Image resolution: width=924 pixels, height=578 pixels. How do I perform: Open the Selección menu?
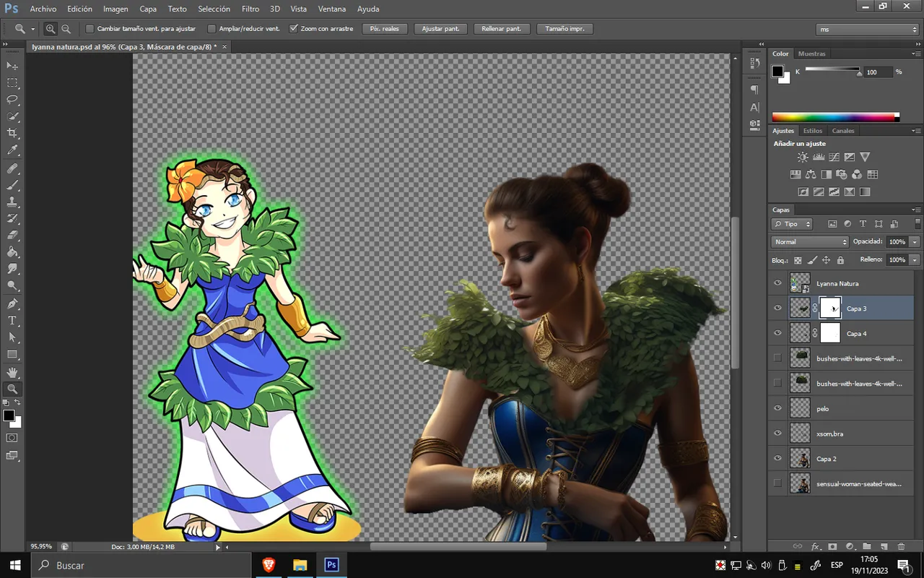(x=214, y=9)
